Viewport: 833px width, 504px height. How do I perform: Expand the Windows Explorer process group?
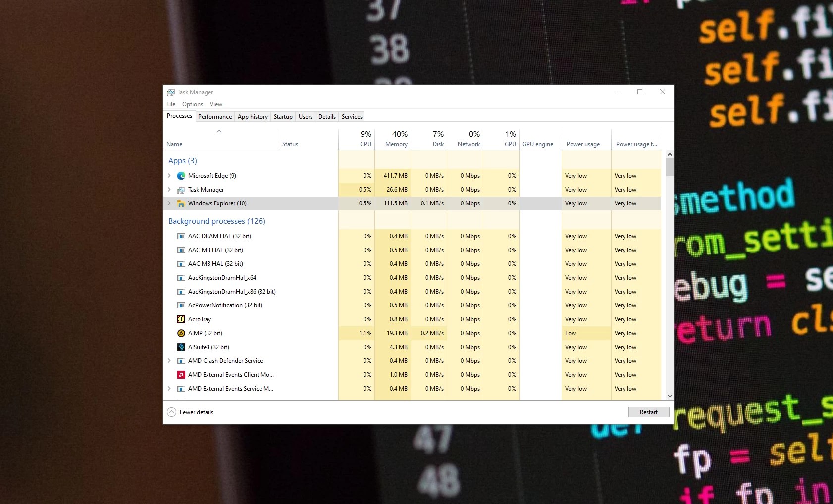coord(170,203)
